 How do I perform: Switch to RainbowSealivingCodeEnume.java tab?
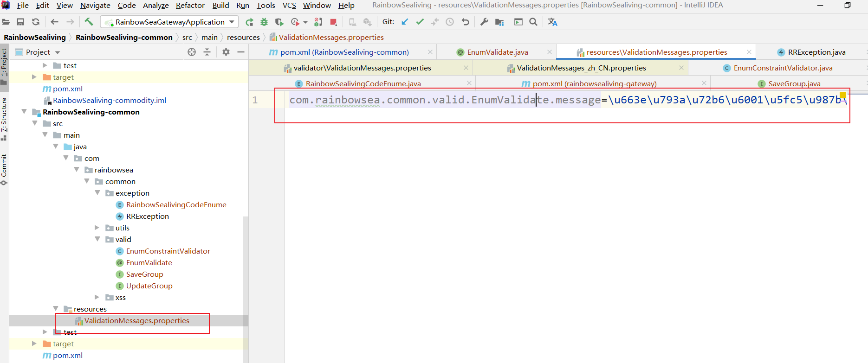(x=363, y=83)
